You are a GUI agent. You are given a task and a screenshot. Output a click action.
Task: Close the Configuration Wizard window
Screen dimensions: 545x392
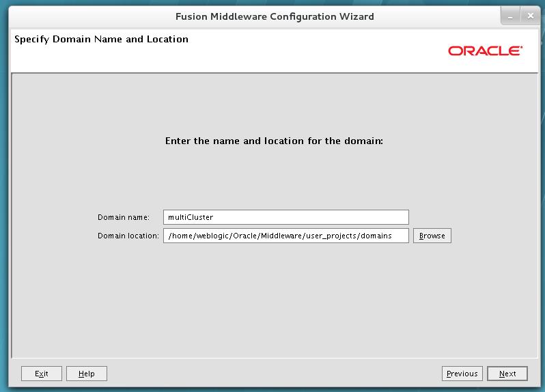click(531, 16)
